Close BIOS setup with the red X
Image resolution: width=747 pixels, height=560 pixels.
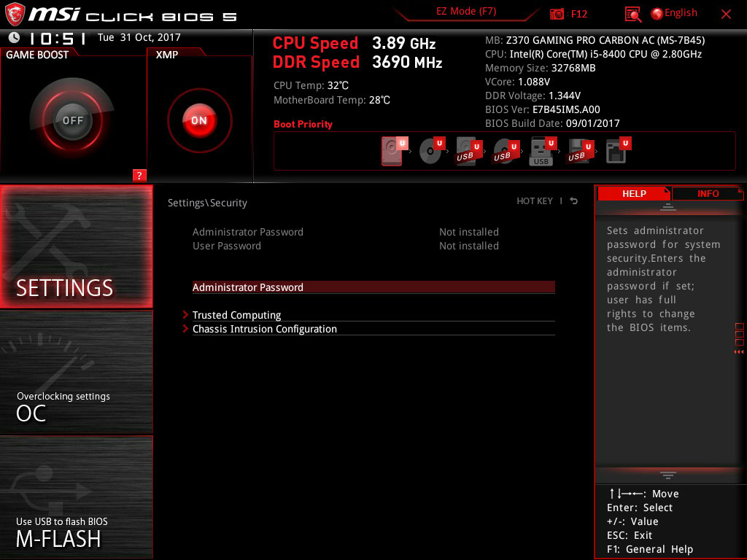[726, 15]
